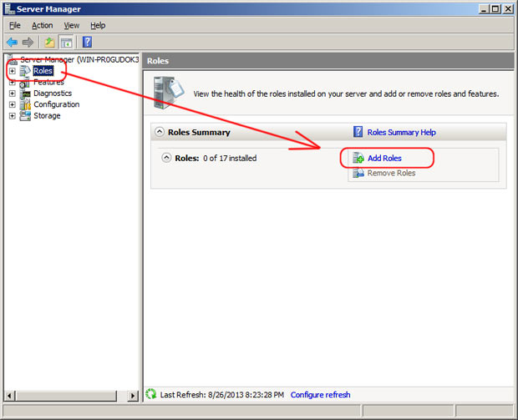518x420 pixels.
Task: Click the Configure refresh link
Action: click(x=320, y=395)
